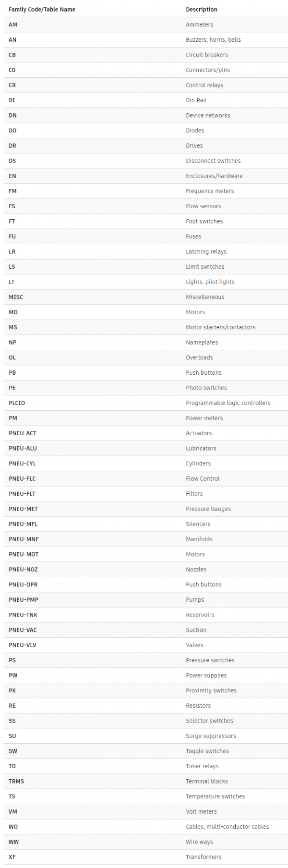Click the PLCIO family code

(x=17, y=404)
